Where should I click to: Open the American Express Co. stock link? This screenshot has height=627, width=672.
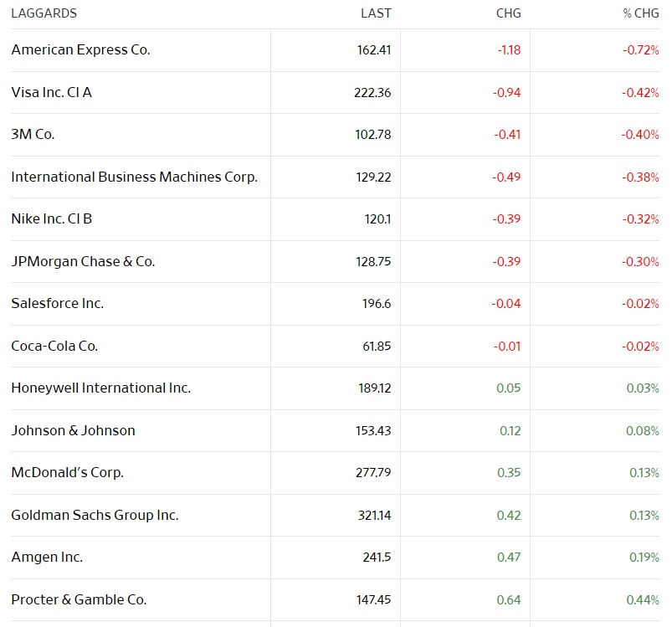[80, 50]
